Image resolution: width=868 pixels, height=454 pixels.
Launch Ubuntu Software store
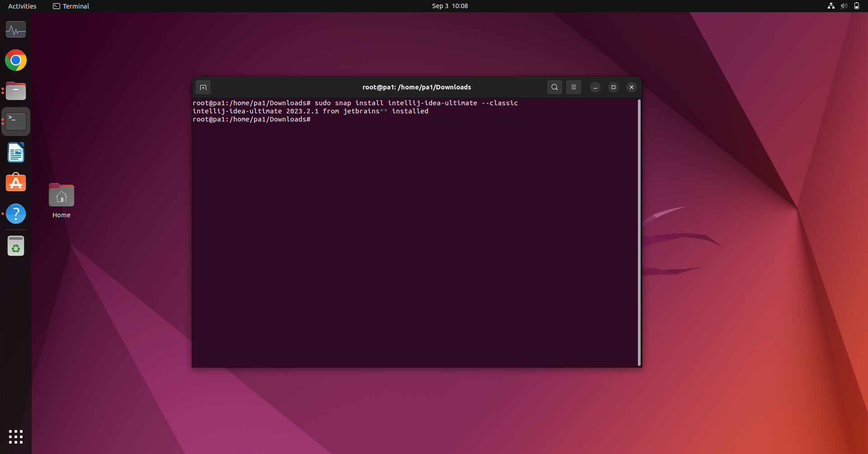pos(16,183)
